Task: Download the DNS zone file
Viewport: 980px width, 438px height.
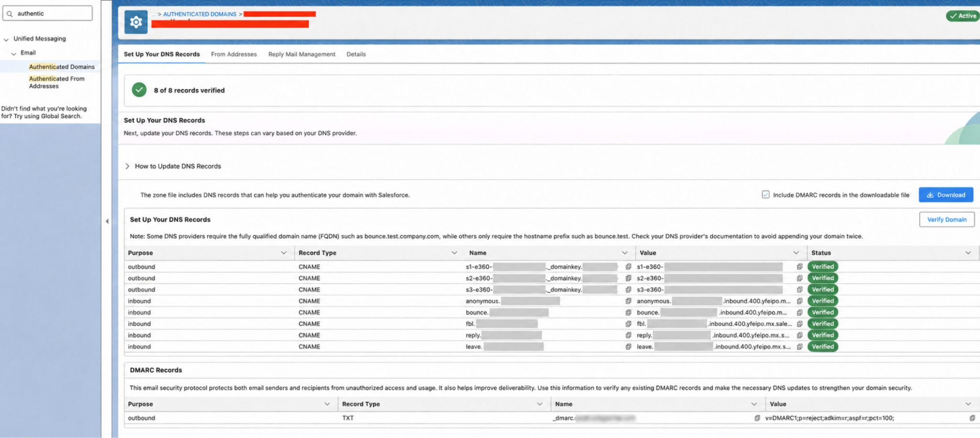Action: [x=946, y=195]
